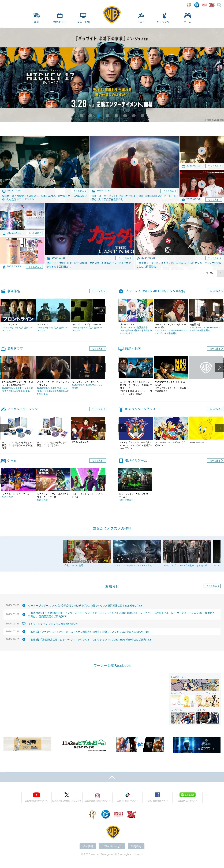Click the footer Harry Potter logo
Viewport: 224px width, 868px height.
pyautogui.click(x=92, y=815)
